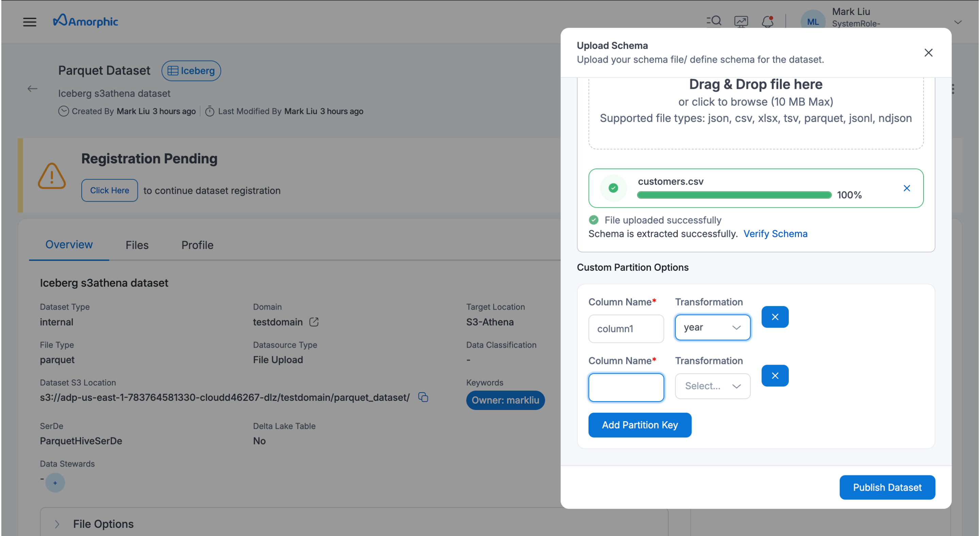Click the back arrow beside Parquet Dataset

32,89
